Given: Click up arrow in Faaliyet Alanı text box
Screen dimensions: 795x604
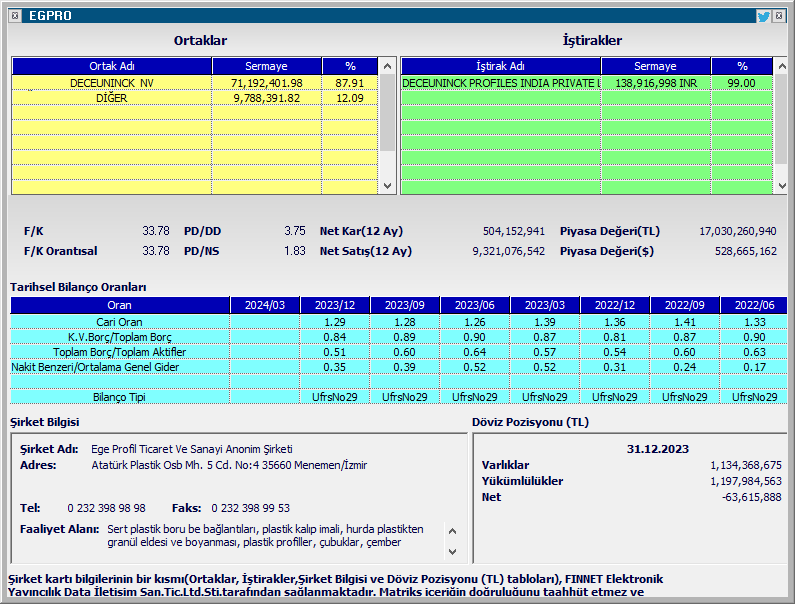Looking at the screenshot, I should click(452, 531).
